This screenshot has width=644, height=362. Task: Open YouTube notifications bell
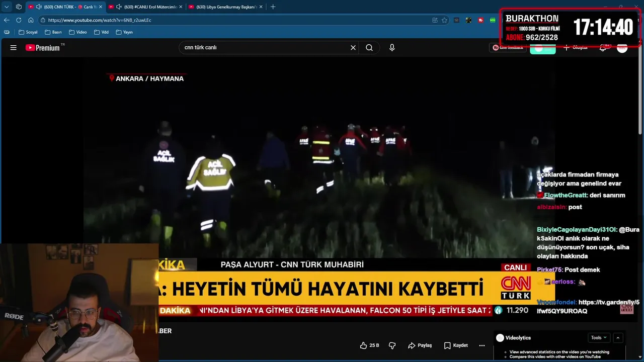[x=603, y=48]
